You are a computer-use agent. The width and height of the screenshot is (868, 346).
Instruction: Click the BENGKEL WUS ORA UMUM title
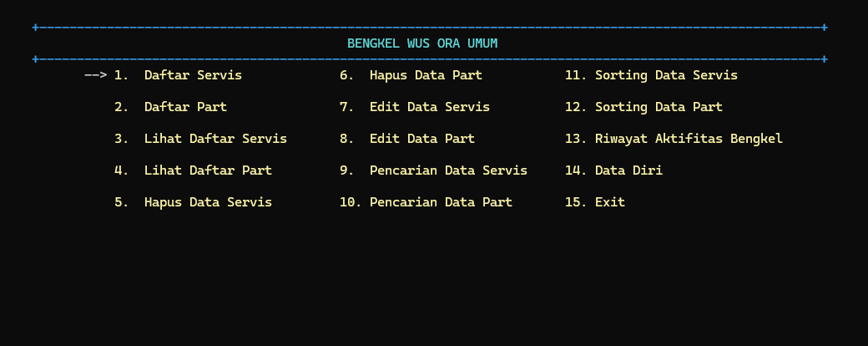coord(422,43)
